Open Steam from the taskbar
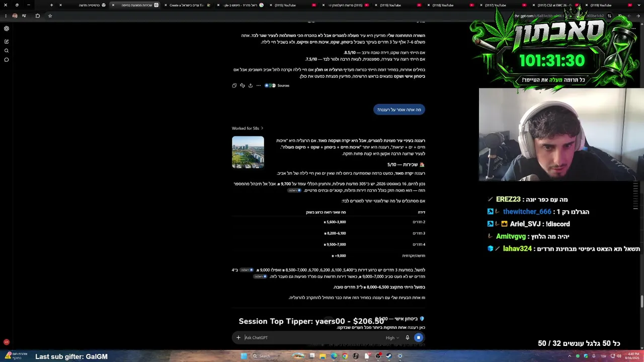The image size is (644, 362). pyautogui.click(x=389, y=356)
